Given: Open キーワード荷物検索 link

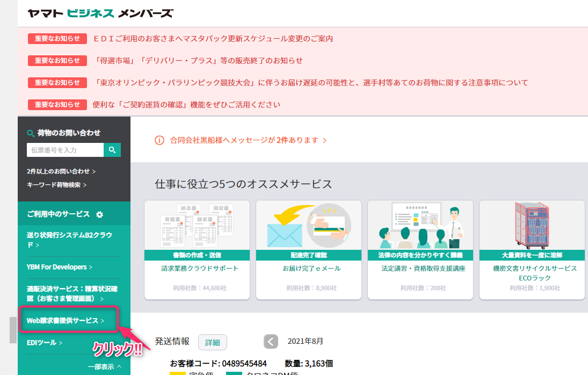Looking at the screenshot, I should 56,185.
